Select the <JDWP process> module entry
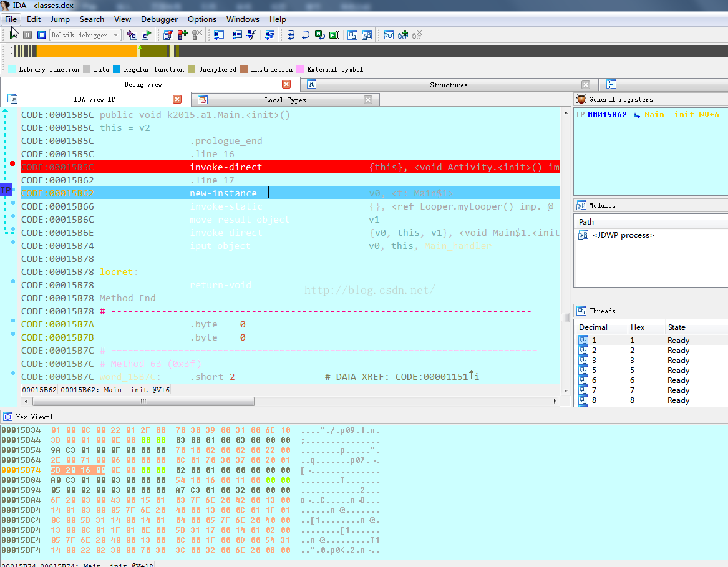The width and height of the screenshot is (728, 567). (x=623, y=235)
